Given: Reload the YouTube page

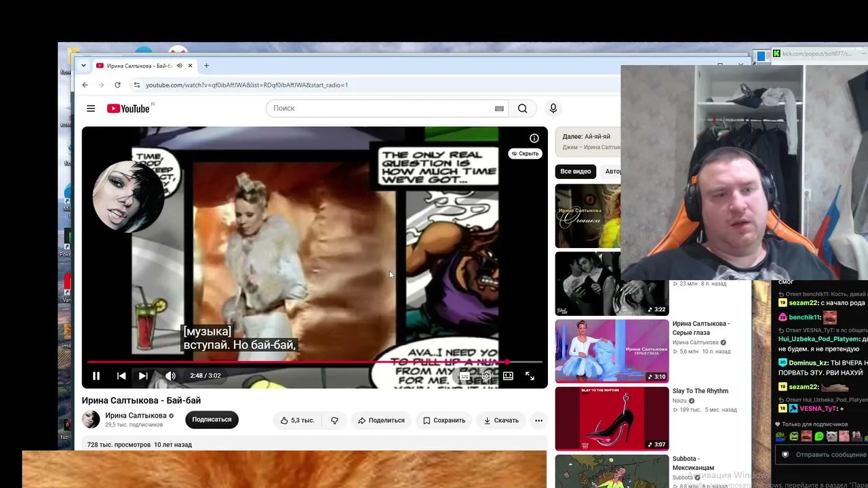Looking at the screenshot, I should [117, 85].
